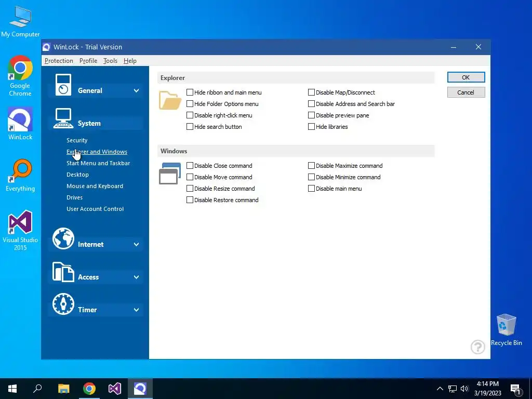
Task: Open volume tray icon
Action: click(464, 389)
